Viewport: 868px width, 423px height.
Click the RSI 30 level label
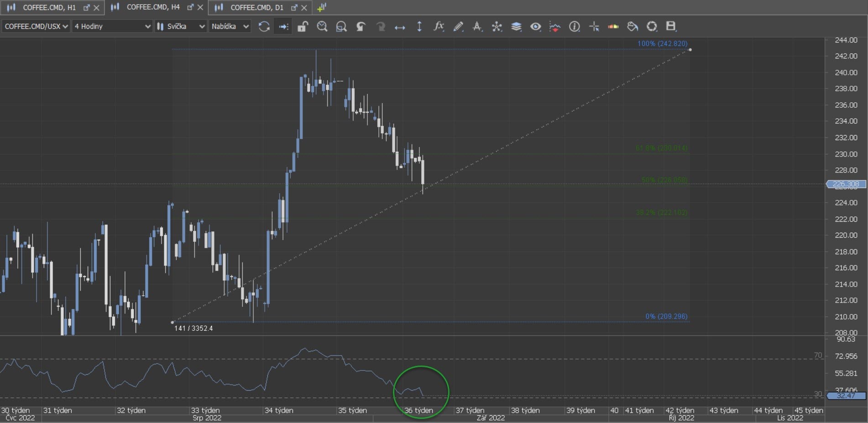(x=818, y=394)
